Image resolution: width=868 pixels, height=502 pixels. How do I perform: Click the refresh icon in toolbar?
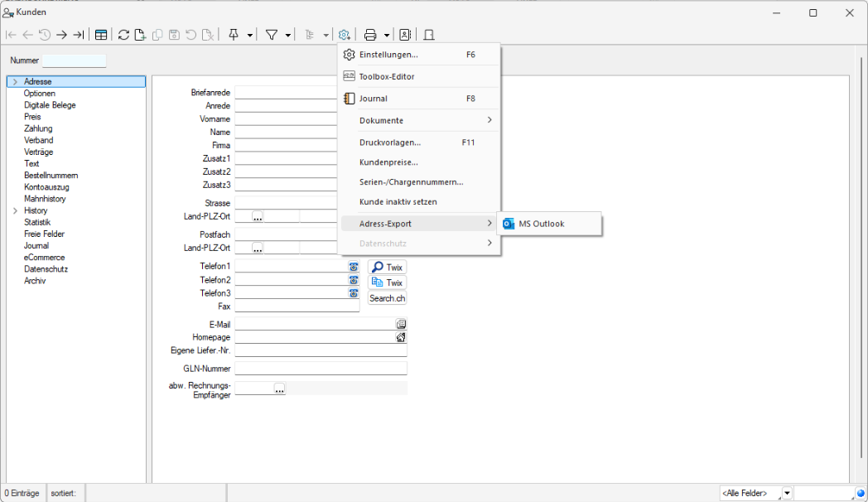[123, 35]
